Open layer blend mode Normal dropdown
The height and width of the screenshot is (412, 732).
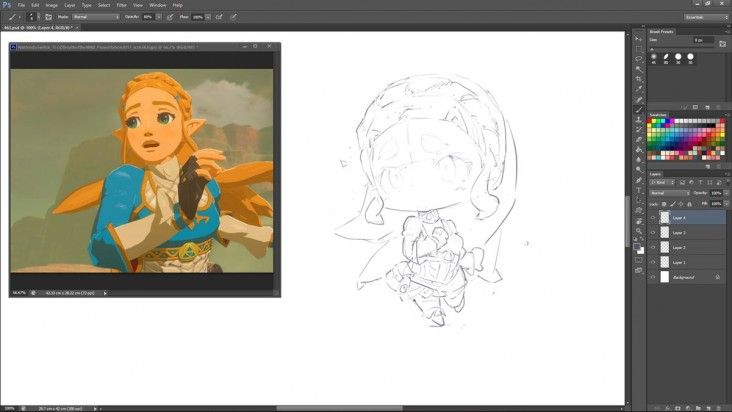pyautogui.click(x=669, y=193)
